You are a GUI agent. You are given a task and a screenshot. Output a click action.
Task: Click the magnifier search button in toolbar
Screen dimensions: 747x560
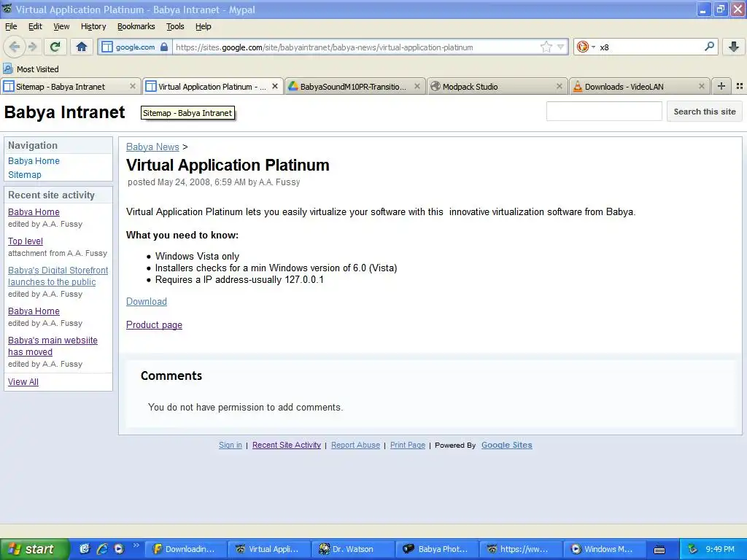709,47
